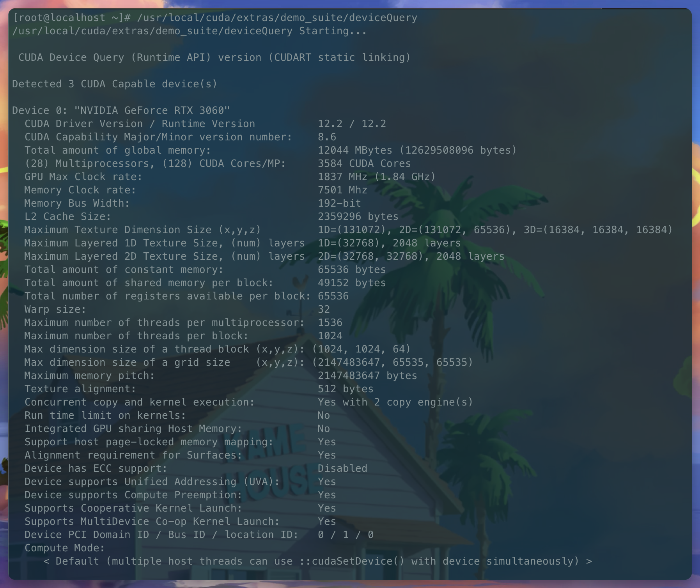Click '1837 MHz (1.84 GHz)' clock rate

(377, 177)
